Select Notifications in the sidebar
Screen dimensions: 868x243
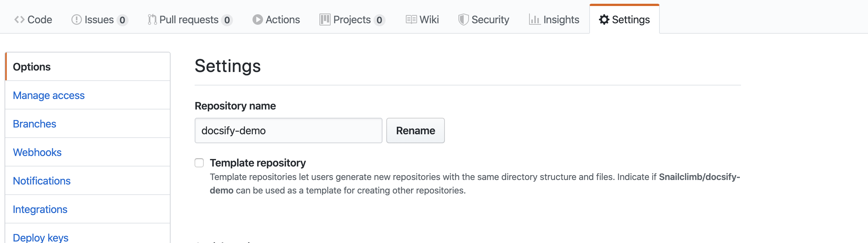[x=42, y=181]
